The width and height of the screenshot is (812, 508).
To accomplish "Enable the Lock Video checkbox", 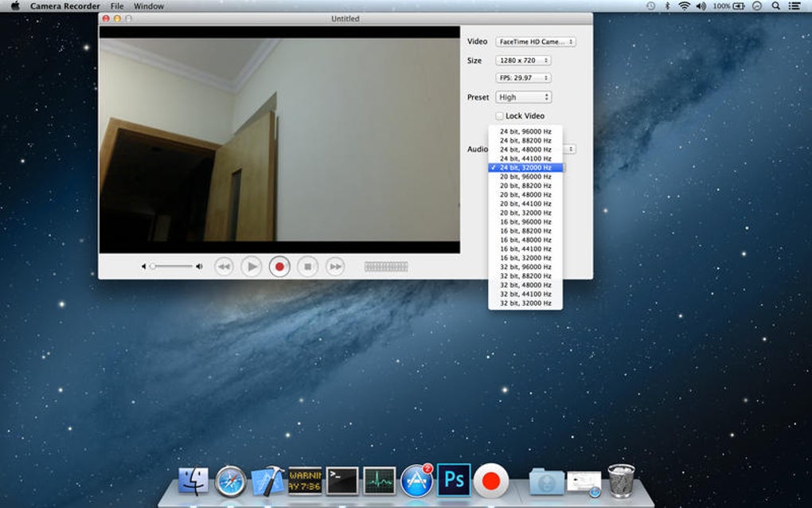I will (500, 116).
